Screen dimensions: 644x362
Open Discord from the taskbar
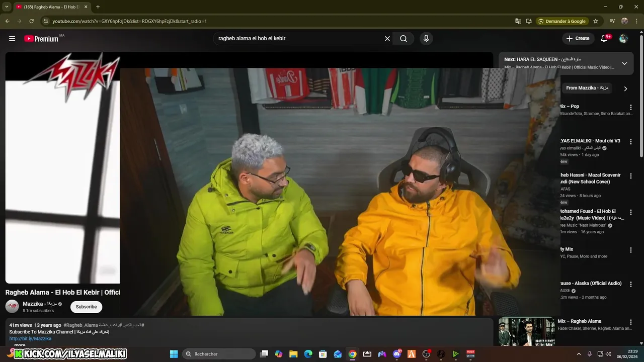pos(397,354)
